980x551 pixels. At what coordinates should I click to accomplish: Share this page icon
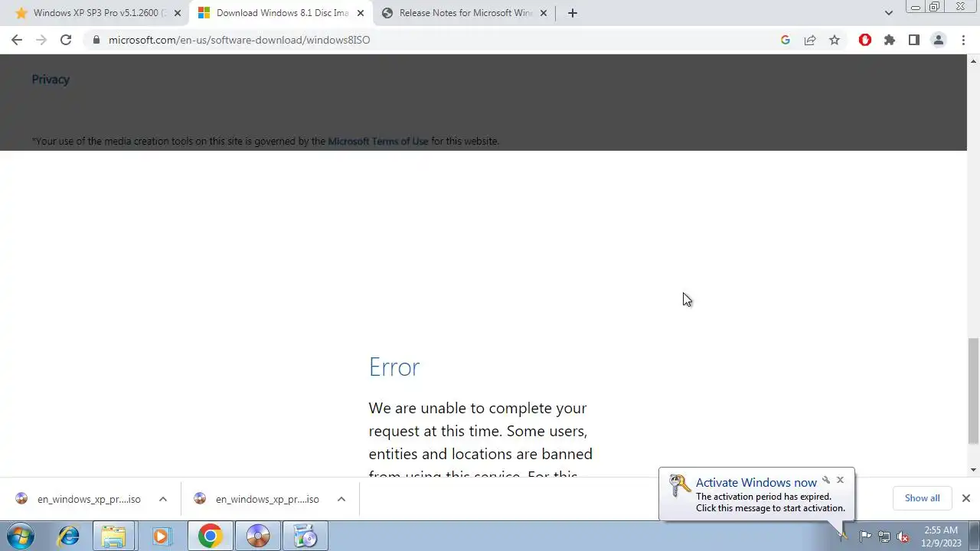click(810, 40)
